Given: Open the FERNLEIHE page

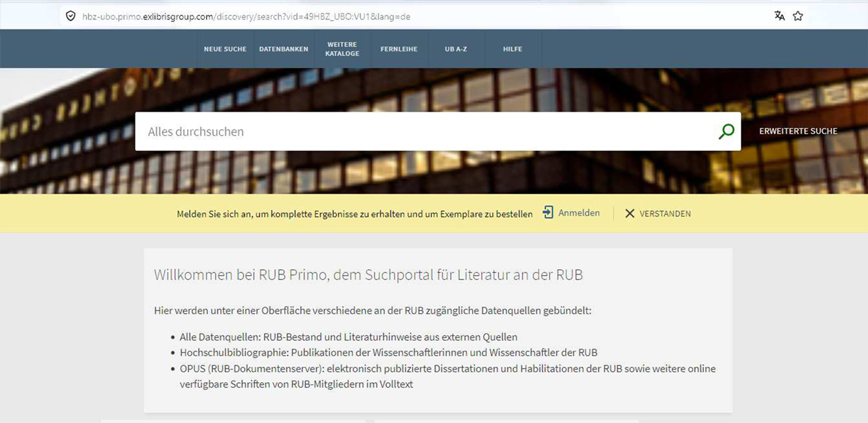Looking at the screenshot, I should point(399,48).
